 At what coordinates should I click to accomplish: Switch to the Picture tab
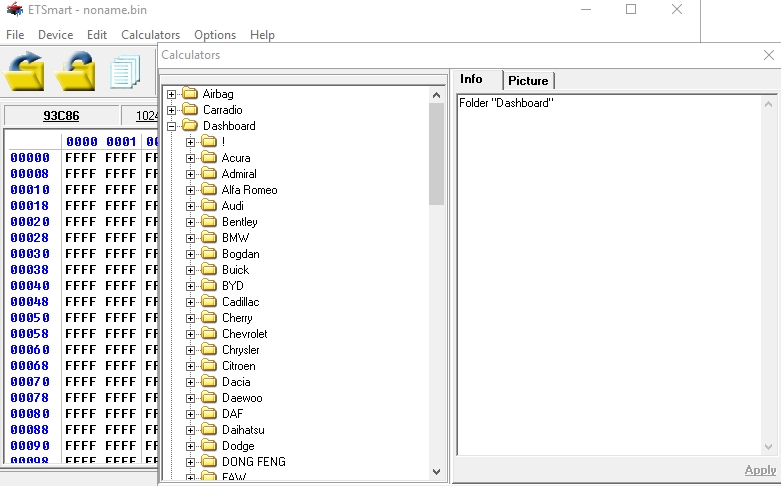click(x=527, y=80)
